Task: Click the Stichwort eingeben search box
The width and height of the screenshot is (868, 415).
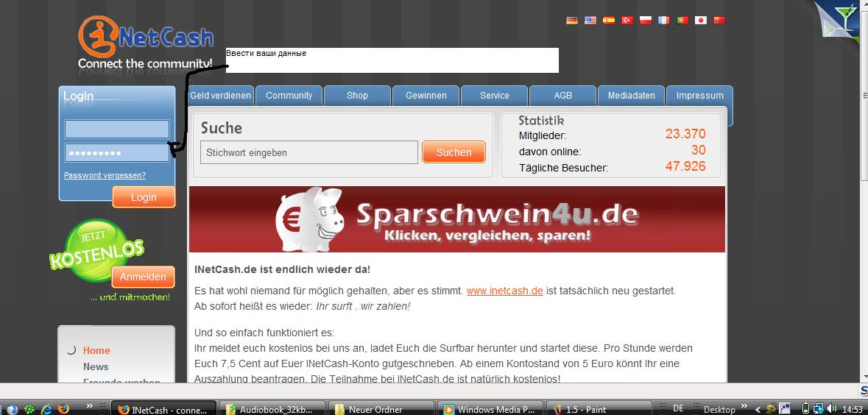Action: point(309,152)
